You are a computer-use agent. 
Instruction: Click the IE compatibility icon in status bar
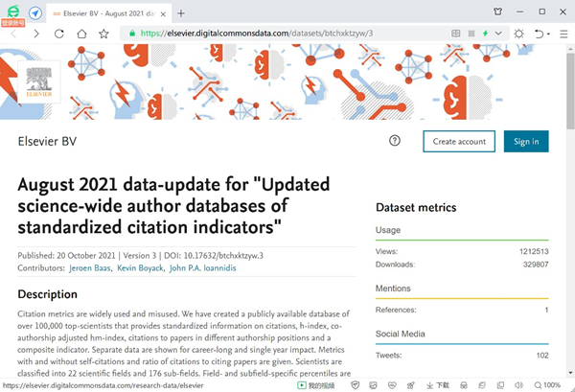point(481,385)
